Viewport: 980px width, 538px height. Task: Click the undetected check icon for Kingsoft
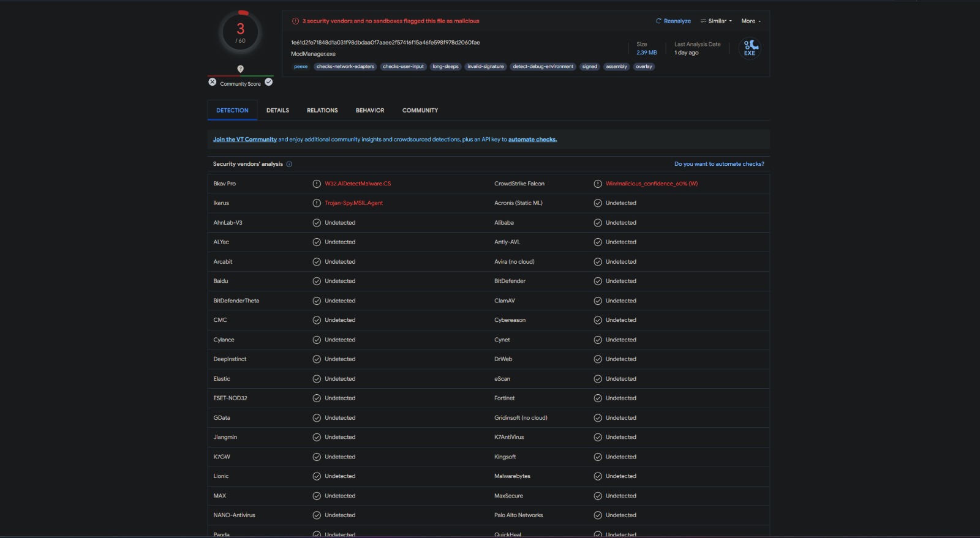[598, 457]
